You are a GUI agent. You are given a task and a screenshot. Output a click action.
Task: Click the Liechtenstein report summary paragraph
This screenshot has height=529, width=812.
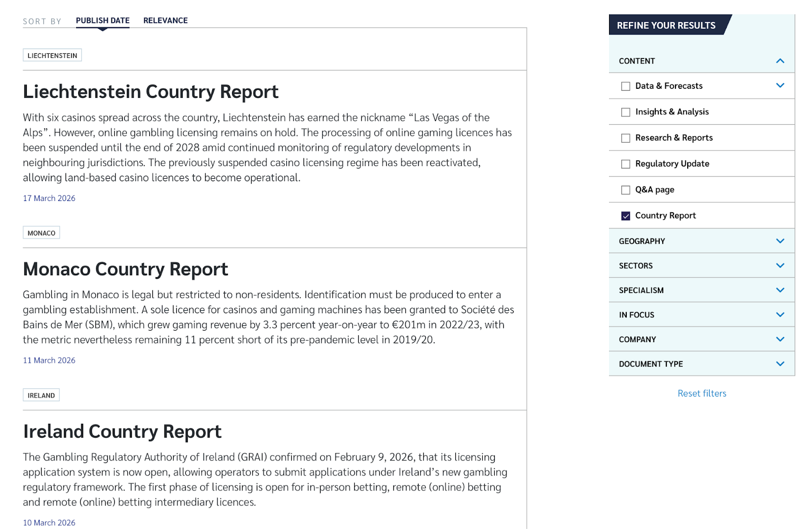(x=267, y=148)
